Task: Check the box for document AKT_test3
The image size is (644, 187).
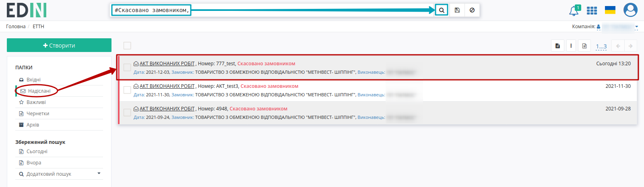Action: pos(127,90)
